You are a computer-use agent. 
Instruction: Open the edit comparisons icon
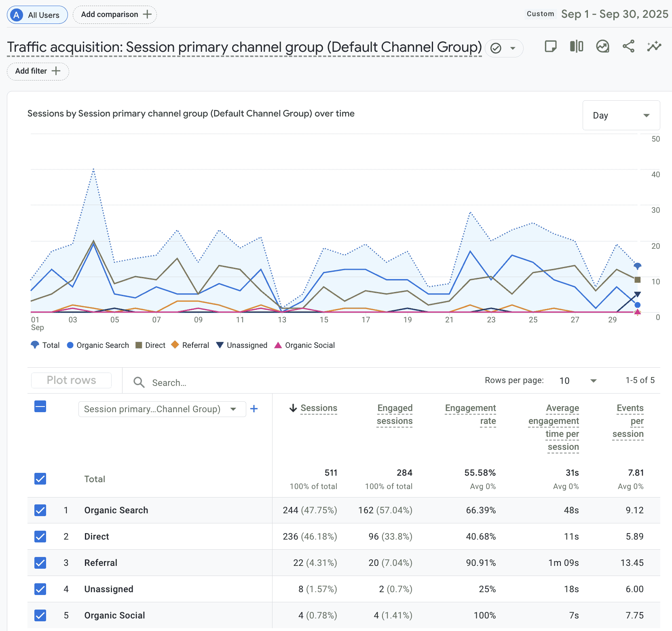click(577, 47)
